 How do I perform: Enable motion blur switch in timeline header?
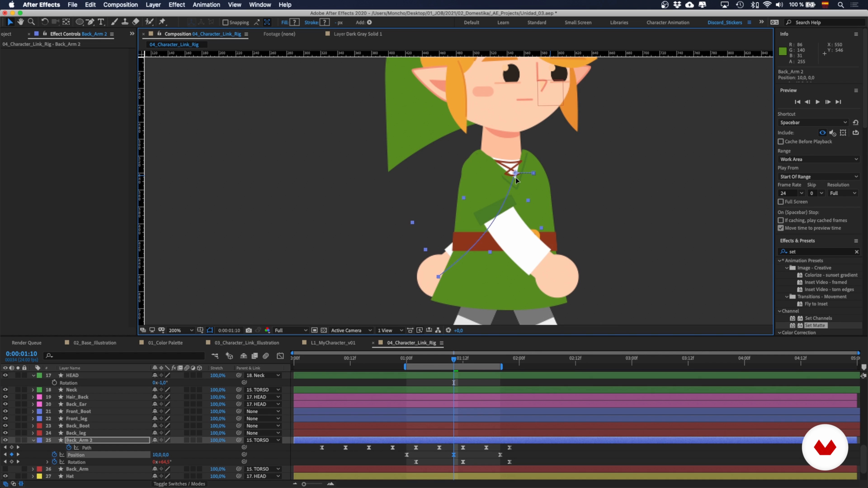point(266,356)
